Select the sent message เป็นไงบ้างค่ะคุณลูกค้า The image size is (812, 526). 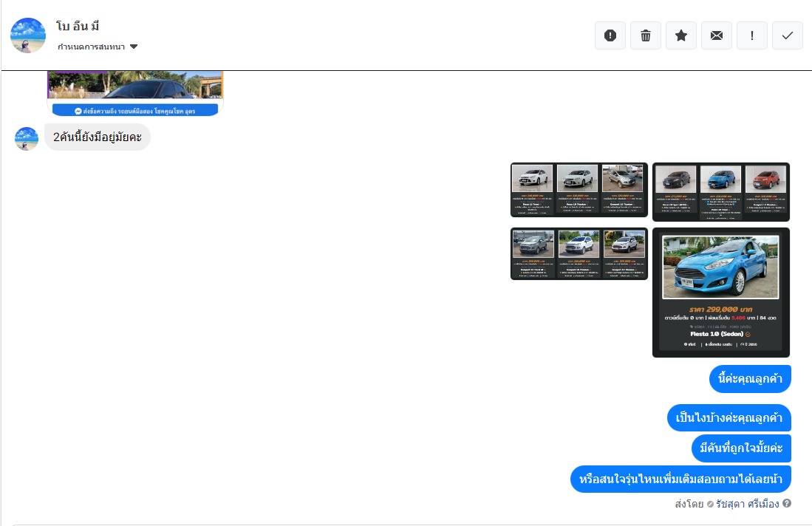point(729,418)
